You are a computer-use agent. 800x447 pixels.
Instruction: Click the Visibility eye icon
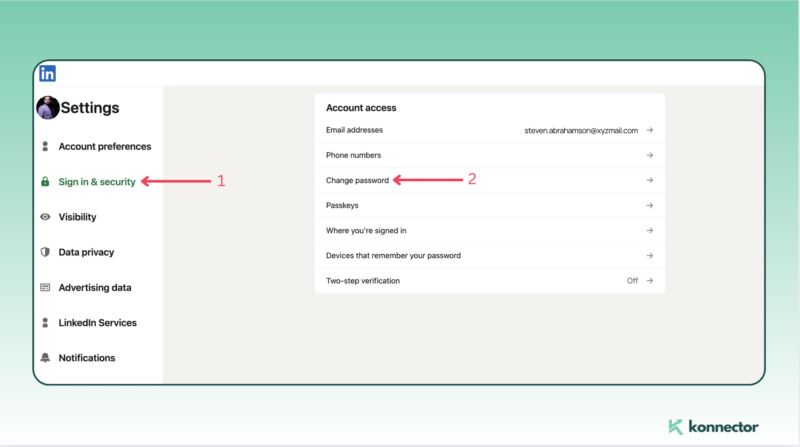coord(45,217)
